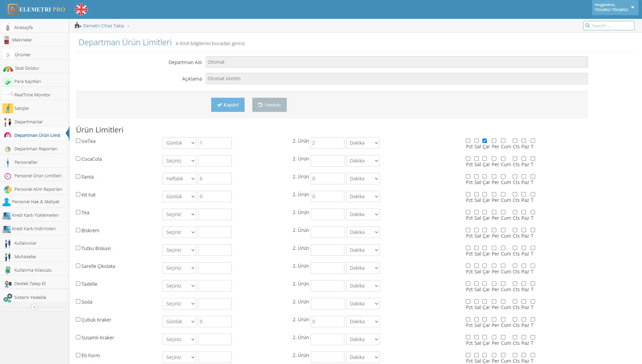The width and height of the screenshot is (642, 364).
Task: Open CocaCola period dropdown showing Seçiniz
Action: pyautogui.click(x=179, y=161)
